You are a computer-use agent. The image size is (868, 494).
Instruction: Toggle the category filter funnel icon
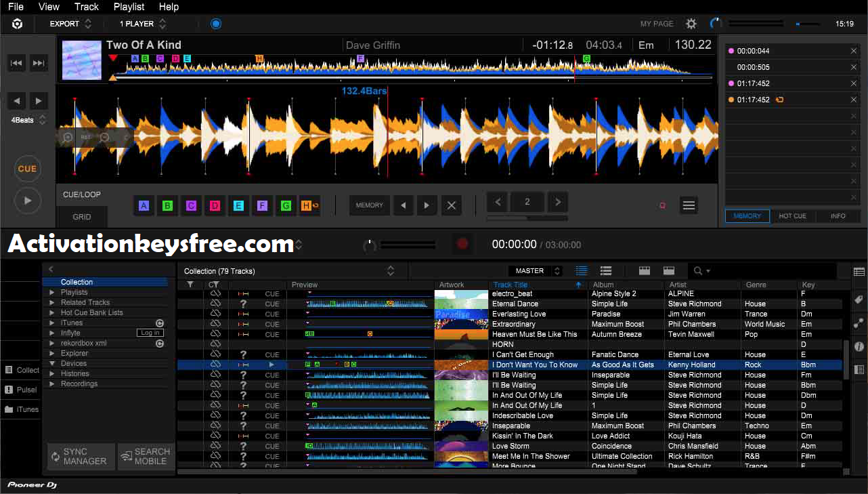pyautogui.click(x=190, y=285)
